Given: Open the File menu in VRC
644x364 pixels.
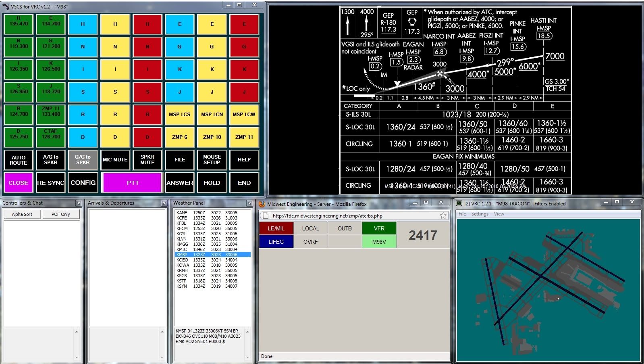Looking at the screenshot, I should tap(462, 214).
